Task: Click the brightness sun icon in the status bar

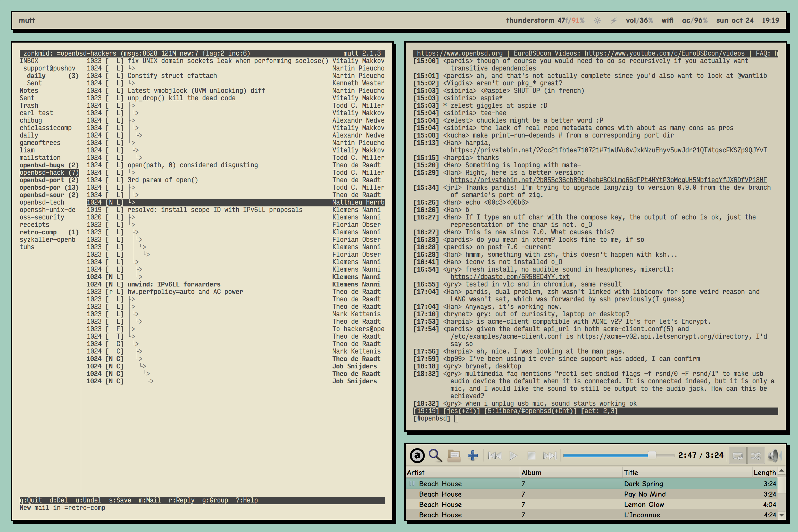Action: (x=597, y=20)
